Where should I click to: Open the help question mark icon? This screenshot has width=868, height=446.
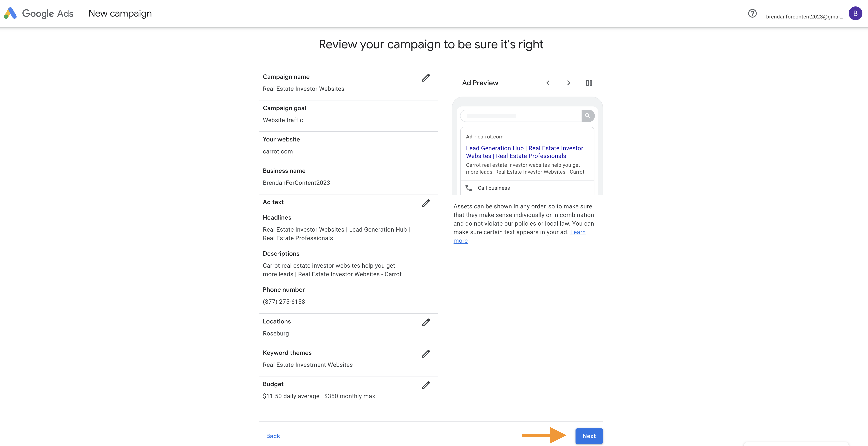click(752, 14)
